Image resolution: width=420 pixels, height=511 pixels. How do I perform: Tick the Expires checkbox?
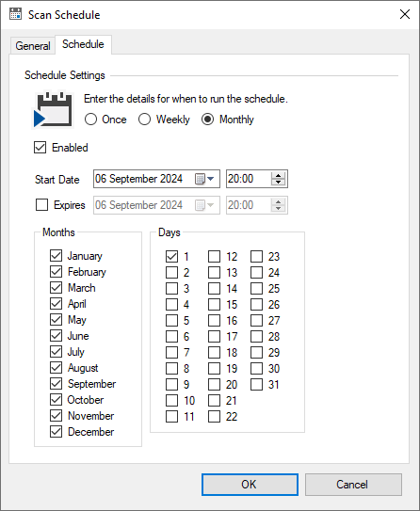[x=41, y=205]
